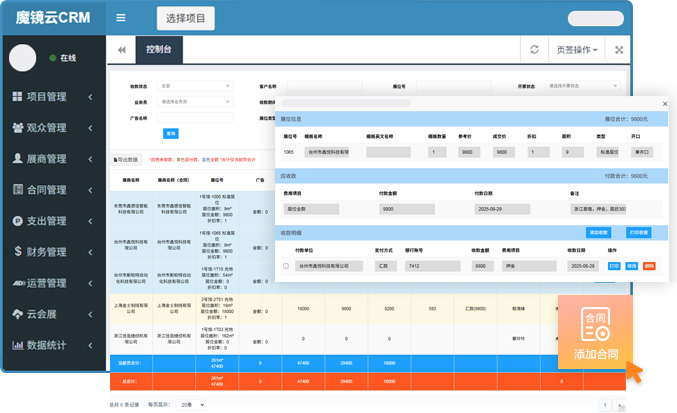Click the double-arrow tab scroll back icon
Screen dimensions: 677x413
[122, 50]
